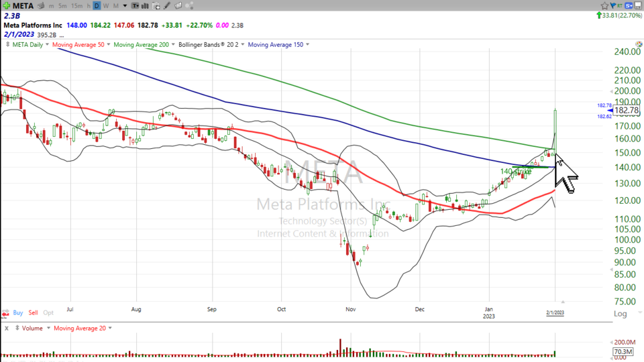Select the Daily 'D' timeframe

(97, 6)
